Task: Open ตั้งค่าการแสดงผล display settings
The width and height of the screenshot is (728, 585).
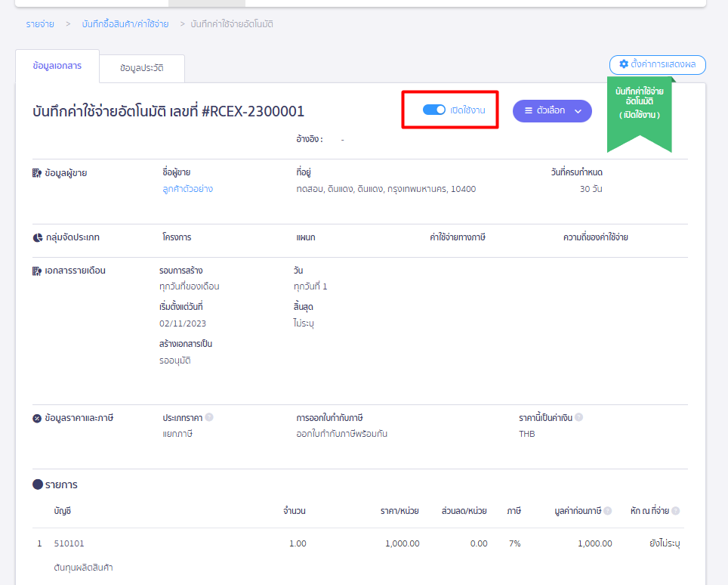Action: (658, 64)
